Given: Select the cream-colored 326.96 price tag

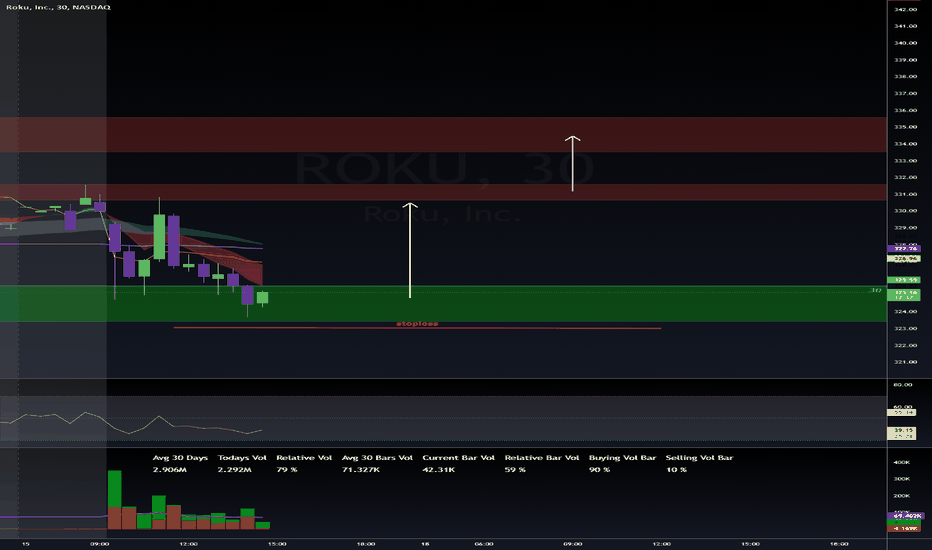Looking at the screenshot, I should pos(904,259).
